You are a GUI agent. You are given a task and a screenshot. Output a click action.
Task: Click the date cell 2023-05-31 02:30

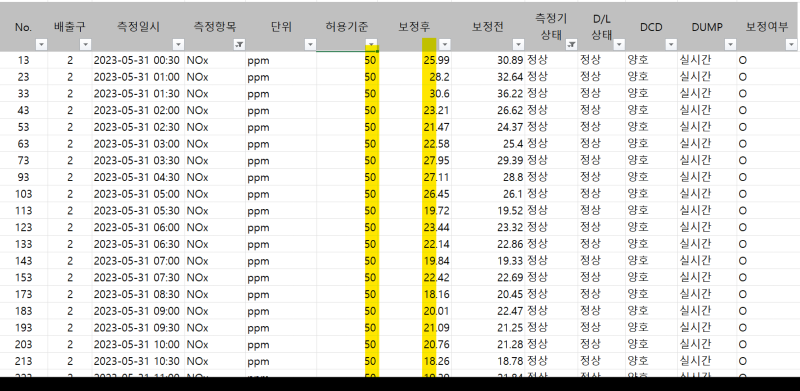(138, 127)
